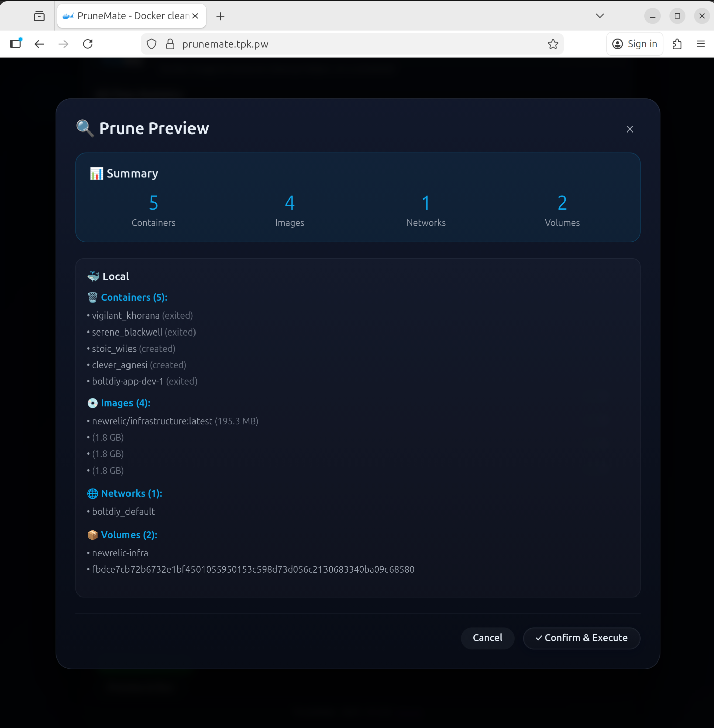Click the Sign in button
The height and width of the screenshot is (728, 714).
tap(634, 44)
